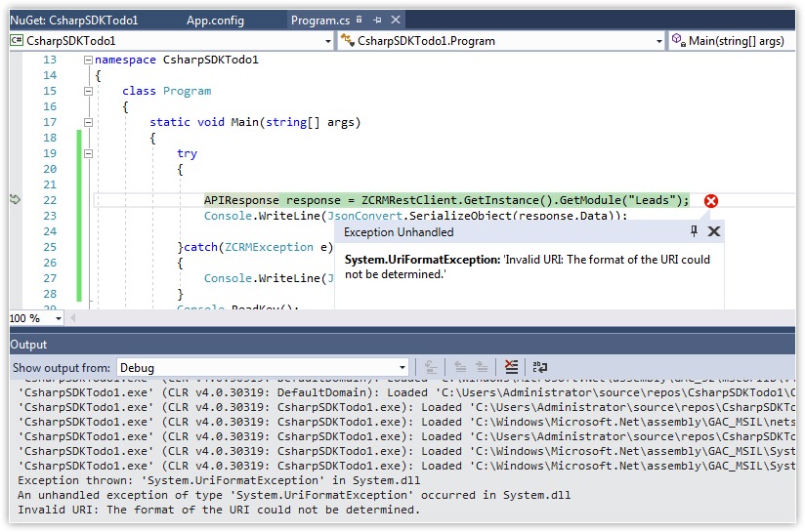Click 'Exception Unhandled' popup title

(x=399, y=232)
